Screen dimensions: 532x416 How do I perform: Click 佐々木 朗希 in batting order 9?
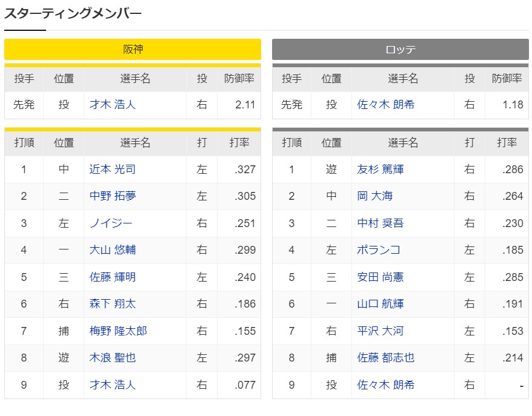point(386,385)
